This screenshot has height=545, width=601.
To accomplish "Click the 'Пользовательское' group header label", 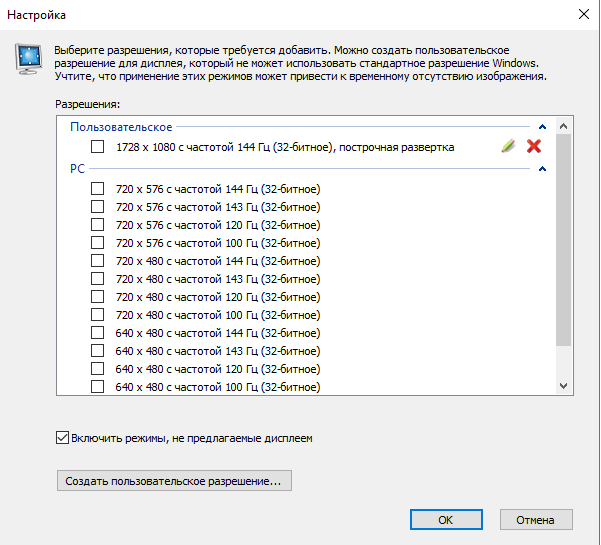I will coord(121,127).
